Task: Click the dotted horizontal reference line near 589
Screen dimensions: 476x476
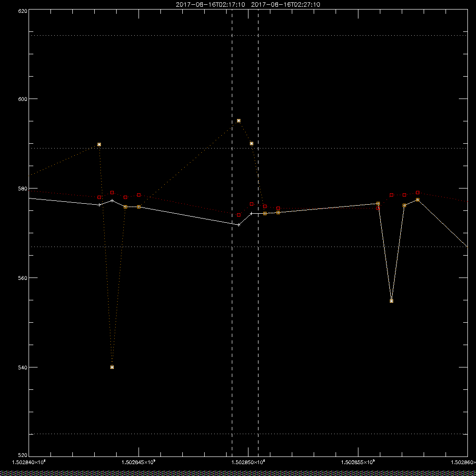Action: coord(248,149)
